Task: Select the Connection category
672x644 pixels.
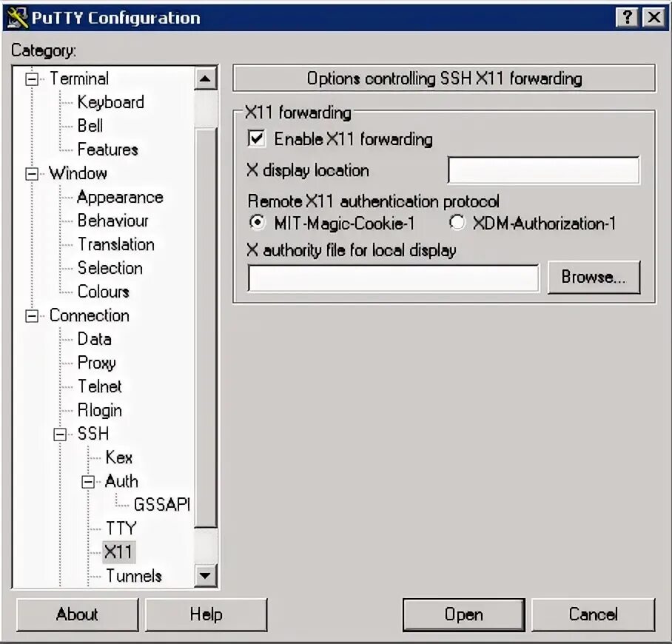Action: (89, 315)
